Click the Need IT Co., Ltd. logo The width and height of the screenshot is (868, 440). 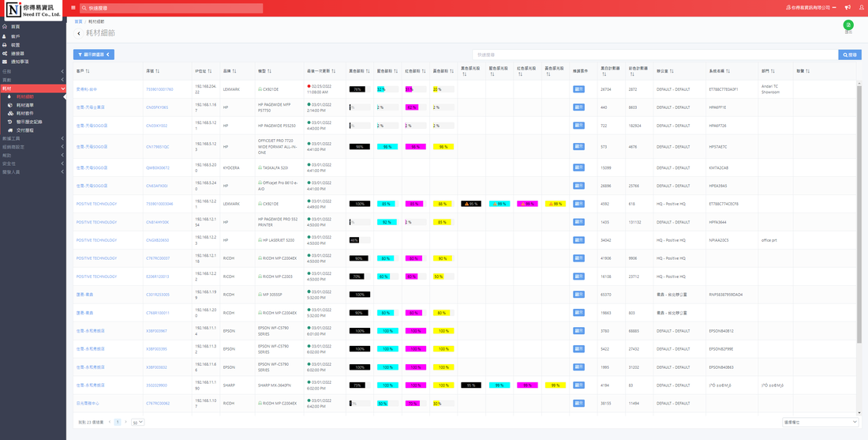32,10
